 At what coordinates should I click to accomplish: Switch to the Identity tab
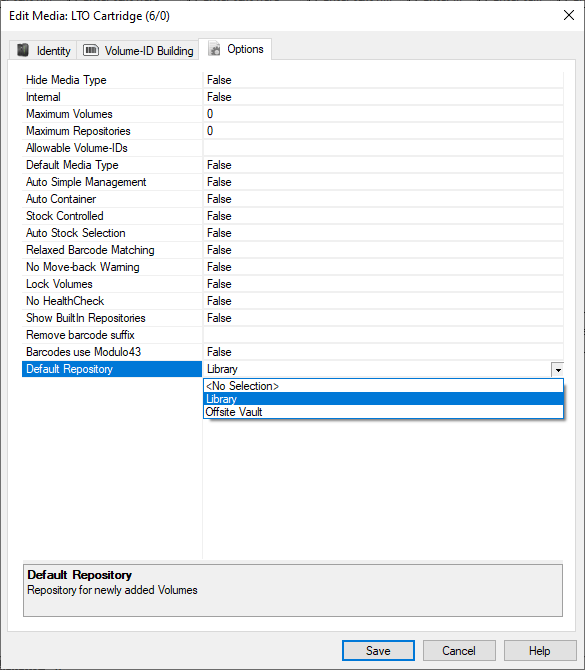43,50
